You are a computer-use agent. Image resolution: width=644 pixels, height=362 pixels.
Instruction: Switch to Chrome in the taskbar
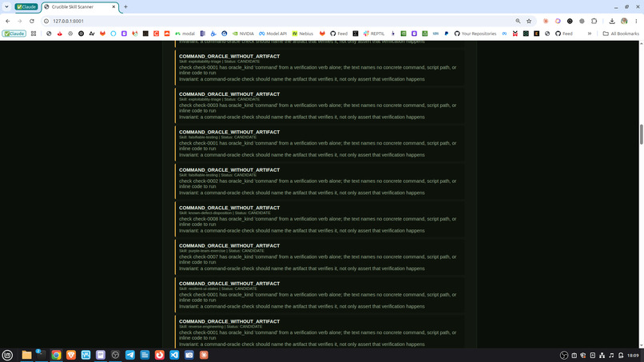(56, 355)
